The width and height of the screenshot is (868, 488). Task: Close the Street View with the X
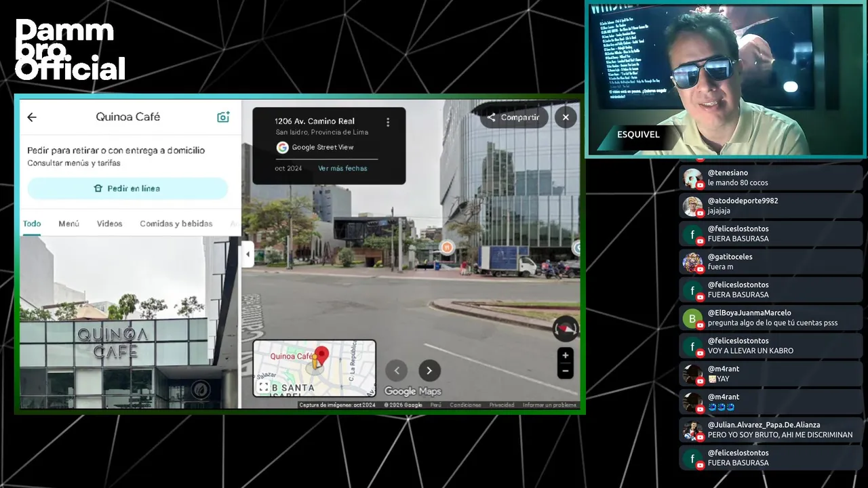pyautogui.click(x=566, y=117)
